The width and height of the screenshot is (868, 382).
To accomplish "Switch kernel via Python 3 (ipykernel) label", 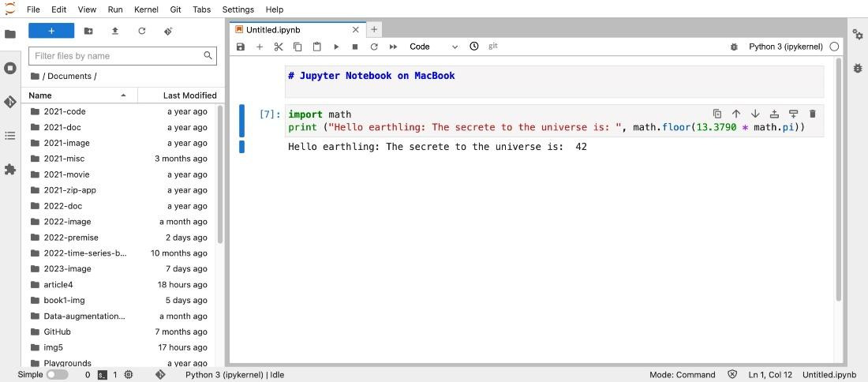I will click(x=786, y=47).
